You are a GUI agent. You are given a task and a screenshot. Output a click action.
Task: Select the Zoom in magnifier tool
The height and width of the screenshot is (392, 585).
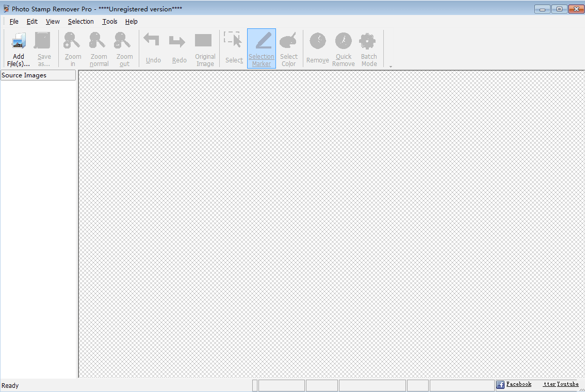[73, 49]
